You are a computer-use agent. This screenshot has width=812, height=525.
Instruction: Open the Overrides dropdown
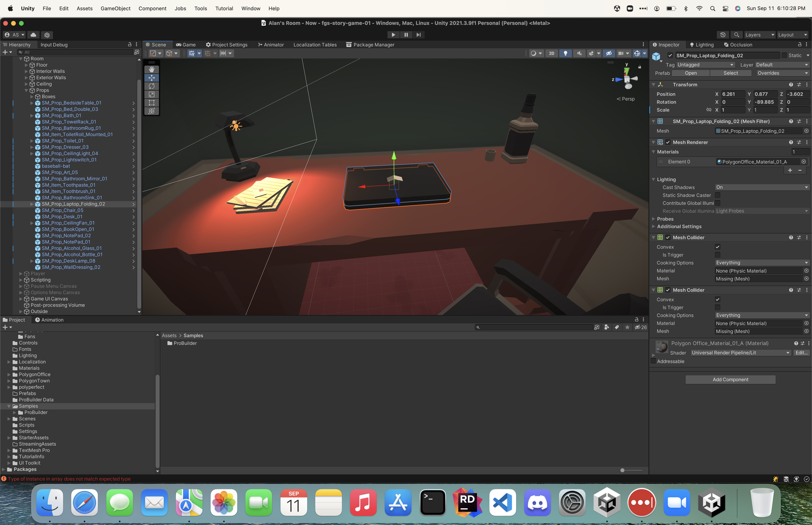tap(783, 73)
